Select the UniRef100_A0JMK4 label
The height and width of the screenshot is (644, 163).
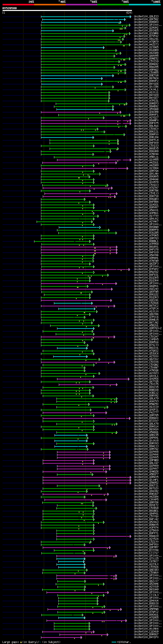[146, 629]
